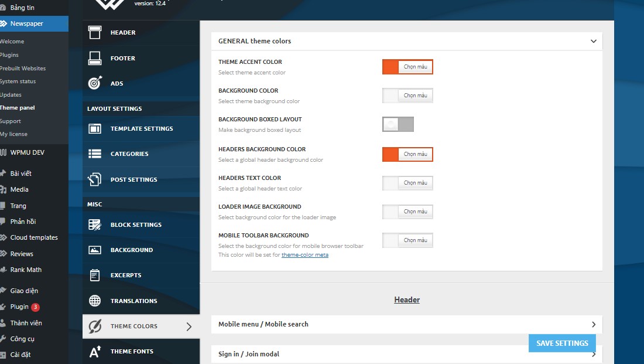The width and height of the screenshot is (644, 364).
Task: Click the Save Settings button
Action: (x=562, y=343)
